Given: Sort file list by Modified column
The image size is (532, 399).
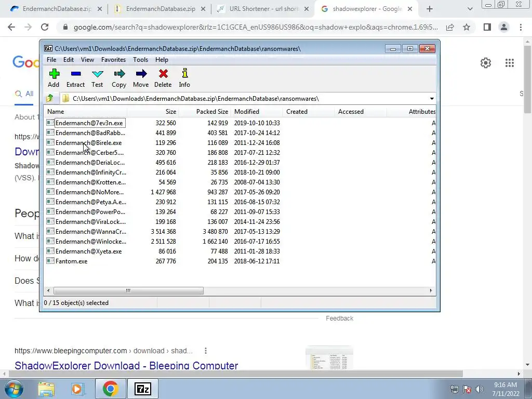Looking at the screenshot, I should 257,112.
